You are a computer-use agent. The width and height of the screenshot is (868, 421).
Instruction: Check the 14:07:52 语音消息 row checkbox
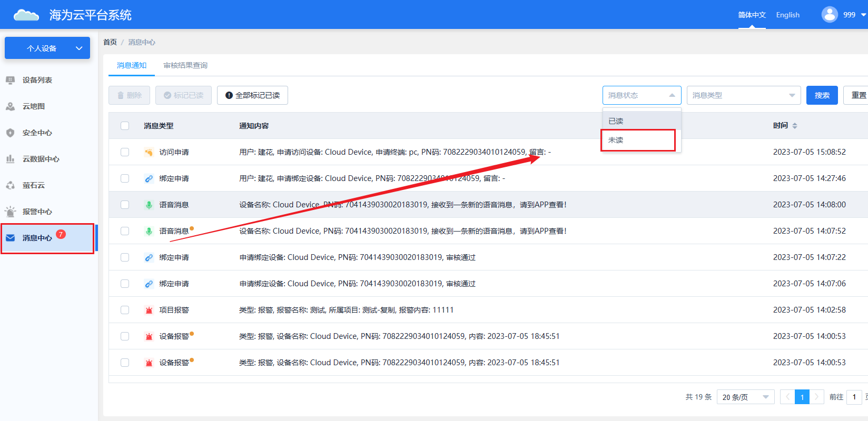[x=125, y=231]
